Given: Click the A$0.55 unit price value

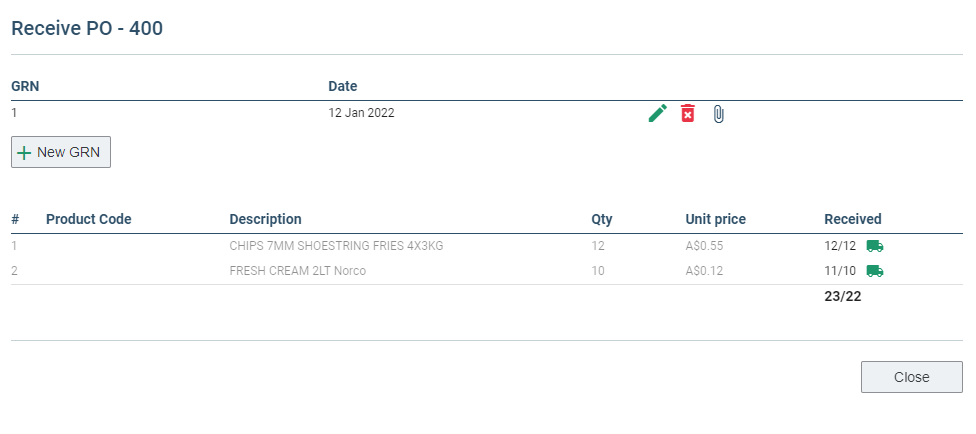Looking at the screenshot, I should coord(705,246).
